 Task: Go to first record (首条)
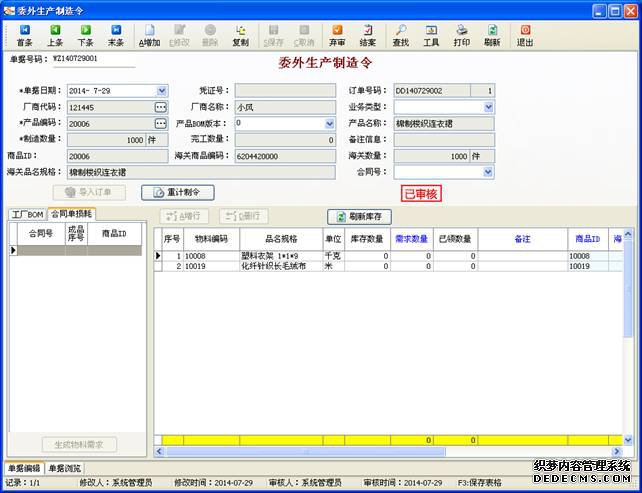[24, 35]
